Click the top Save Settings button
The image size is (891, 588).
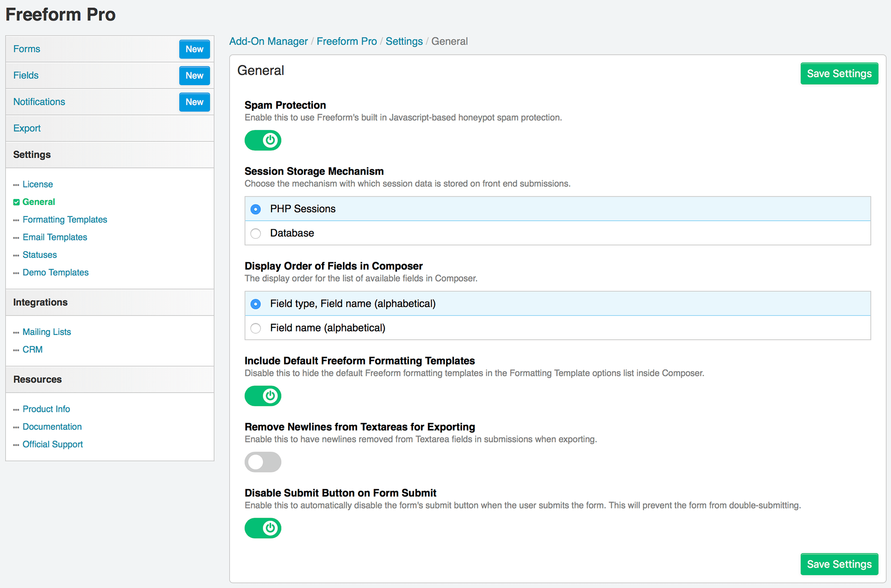pos(839,73)
